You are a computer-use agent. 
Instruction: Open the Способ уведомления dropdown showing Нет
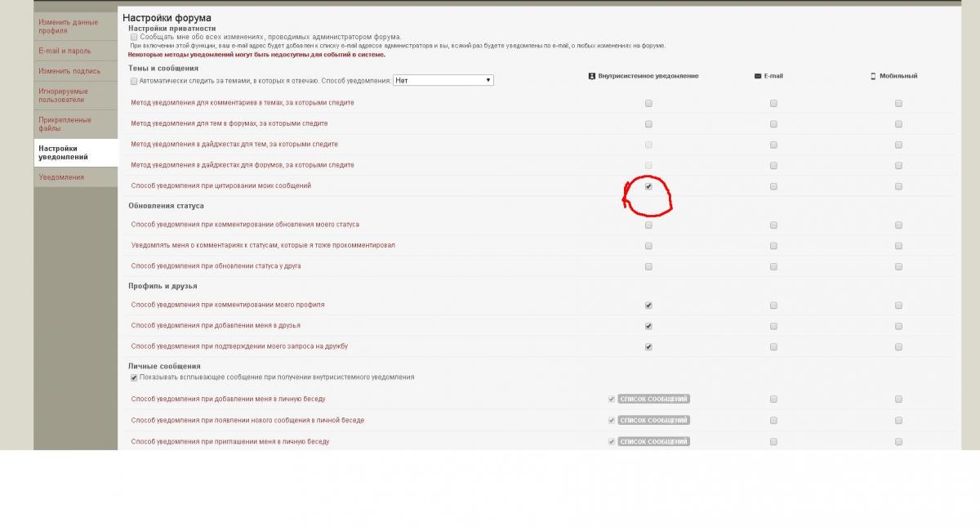[x=443, y=80]
